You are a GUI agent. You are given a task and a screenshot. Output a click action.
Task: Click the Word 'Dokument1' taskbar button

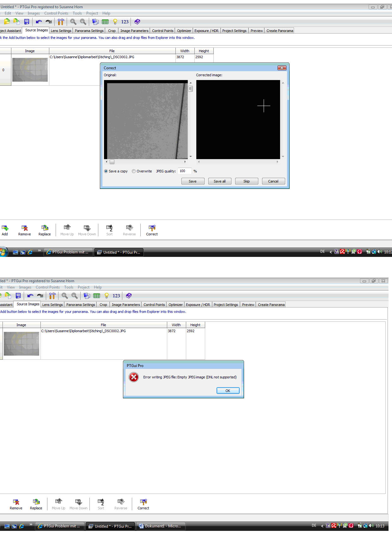pos(161,526)
